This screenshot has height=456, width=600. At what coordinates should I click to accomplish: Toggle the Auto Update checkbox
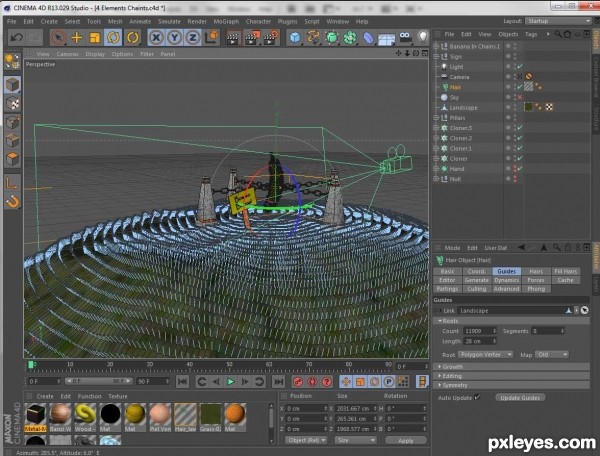tap(477, 397)
